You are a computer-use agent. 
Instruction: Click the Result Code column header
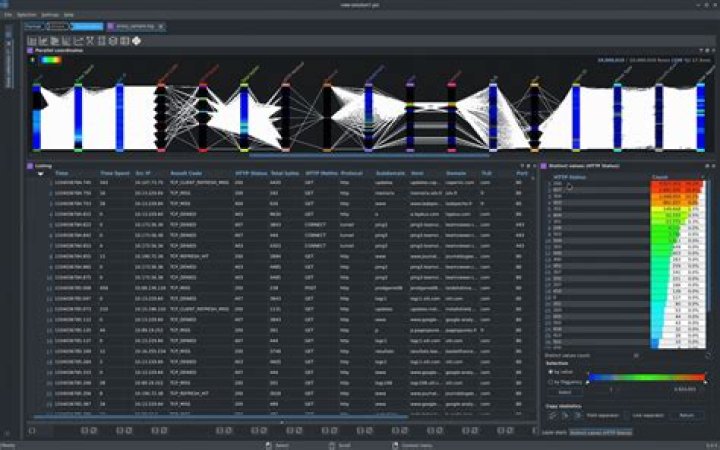(187, 174)
